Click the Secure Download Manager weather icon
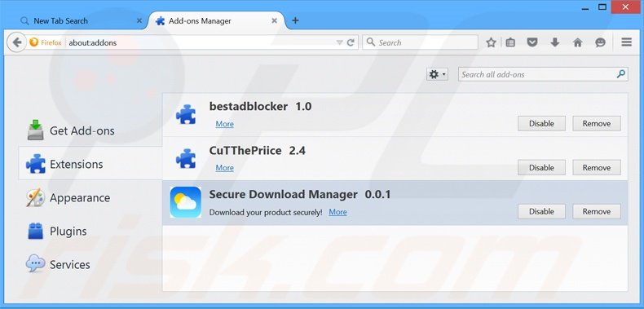Image resolution: width=644 pixels, height=309 pixels. 186,202
